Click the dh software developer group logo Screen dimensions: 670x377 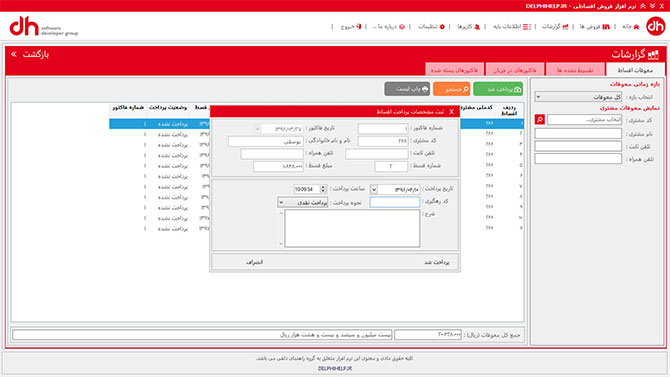coord(44,26)
